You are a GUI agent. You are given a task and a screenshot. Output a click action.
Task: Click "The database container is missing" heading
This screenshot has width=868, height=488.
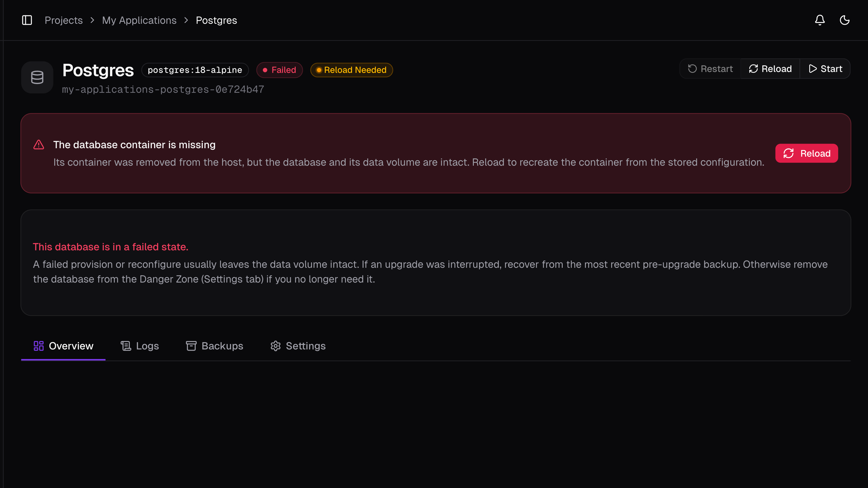(x=134, y=145)
